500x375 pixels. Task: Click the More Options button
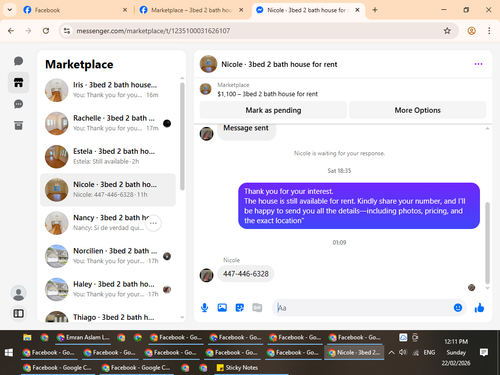pos(418,110)
